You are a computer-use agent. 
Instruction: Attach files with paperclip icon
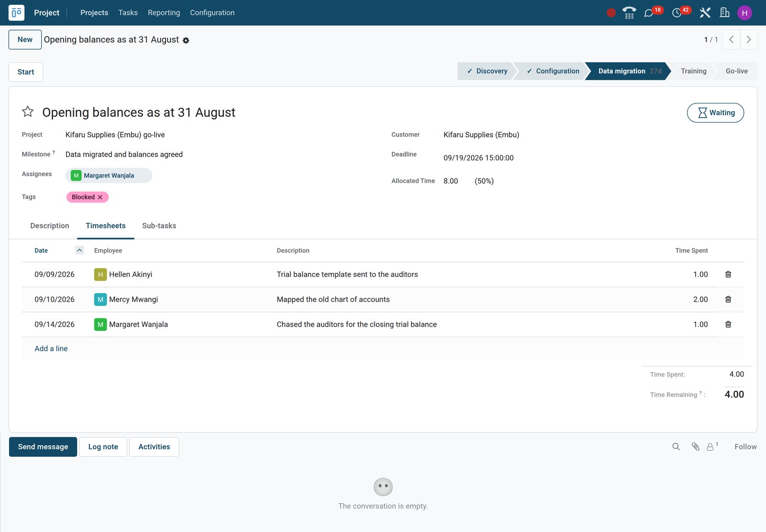[x=696, y=447]
